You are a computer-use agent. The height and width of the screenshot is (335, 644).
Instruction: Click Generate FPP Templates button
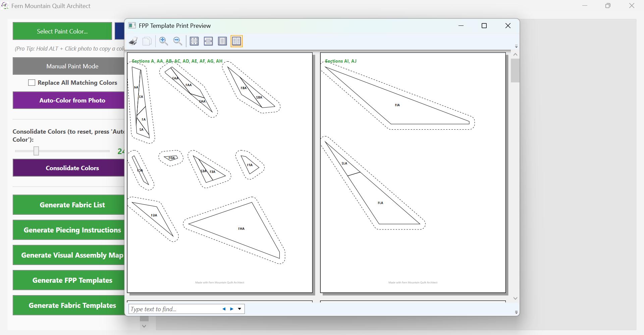72,280
